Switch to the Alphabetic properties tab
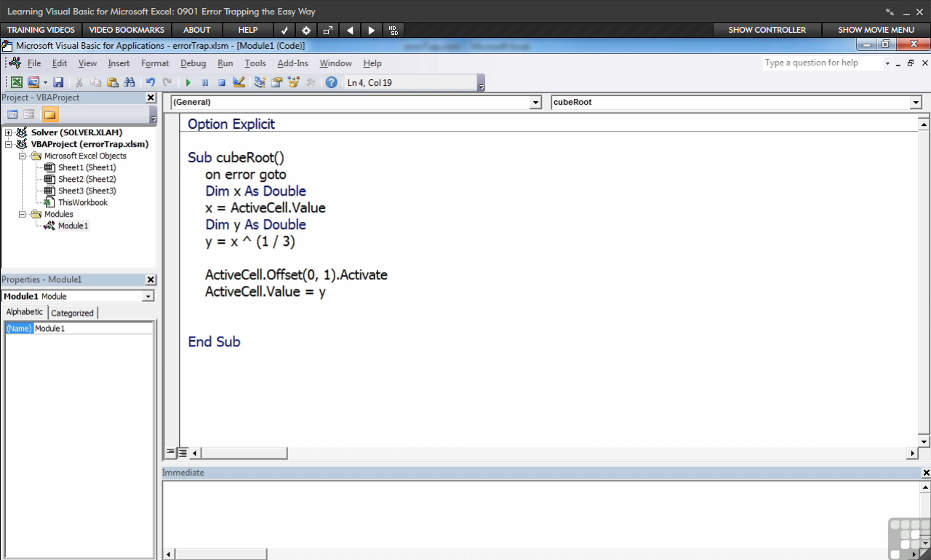This screenshot has height=560, width=931. (25, 312)
